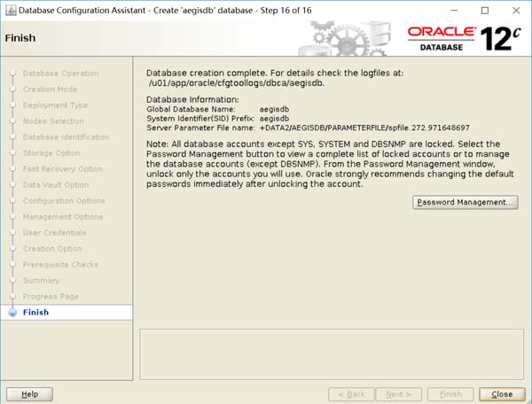Select the Creation Mode step
This screenshot has width=532, height=404.
point(50,89)
